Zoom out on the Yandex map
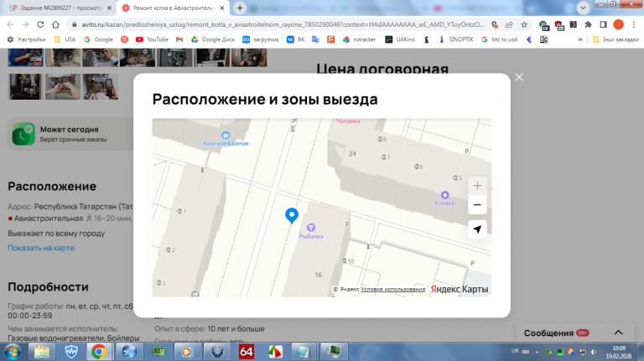 477,204
